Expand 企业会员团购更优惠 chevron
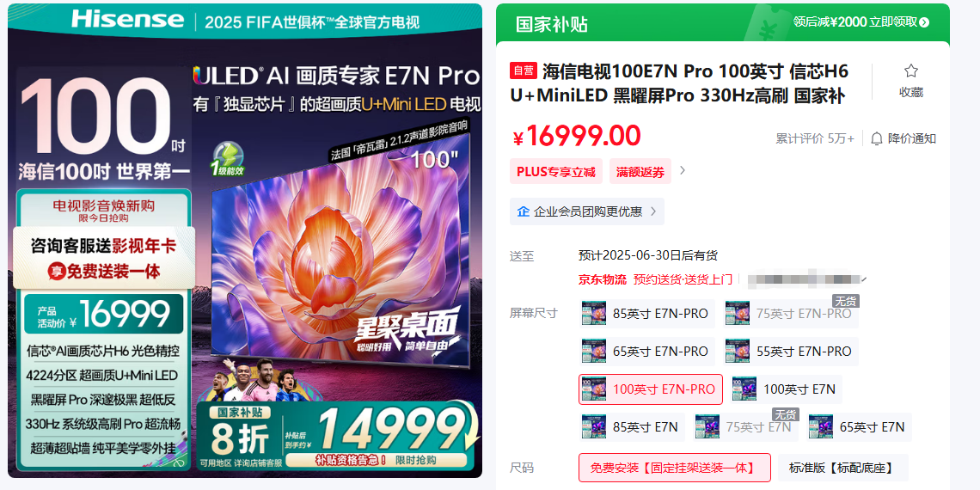Screen dimensions: 980x490 [x=653, y=211]
